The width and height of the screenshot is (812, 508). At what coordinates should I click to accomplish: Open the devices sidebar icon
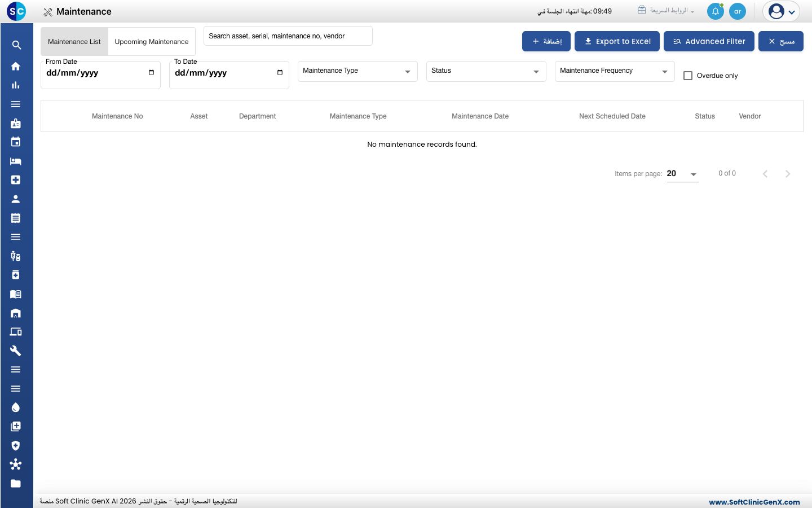[16, 332]
